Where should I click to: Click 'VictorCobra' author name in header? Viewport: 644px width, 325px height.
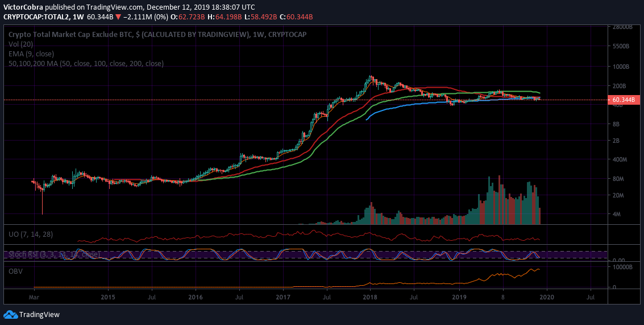[x=23, y=7]
